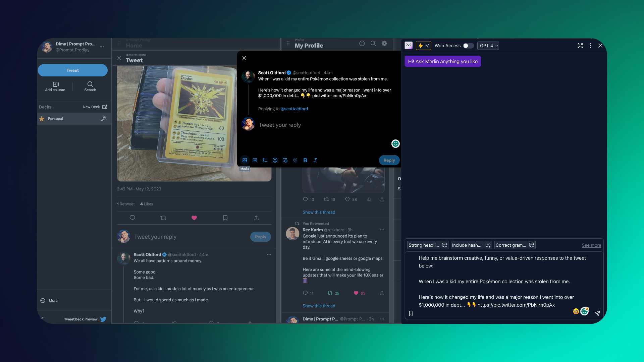
Task: Like the tweet with 88 likes
Action: pyautogui.click(x=347, y=199)
